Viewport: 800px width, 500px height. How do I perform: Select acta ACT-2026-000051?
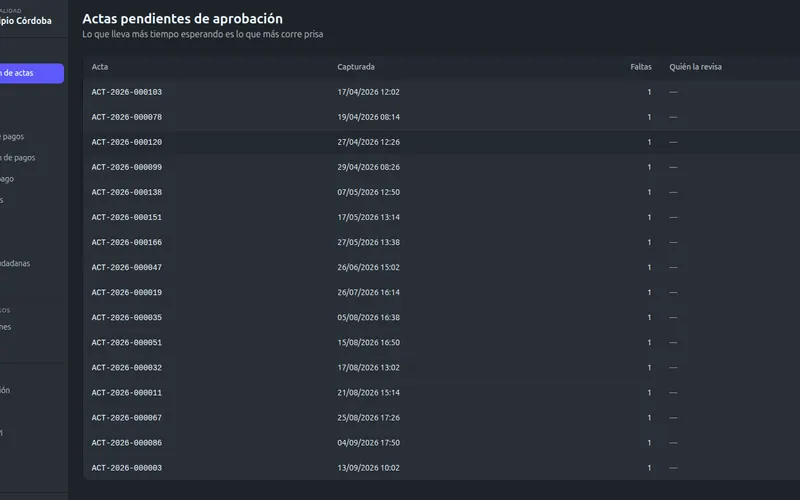[127, 342]
